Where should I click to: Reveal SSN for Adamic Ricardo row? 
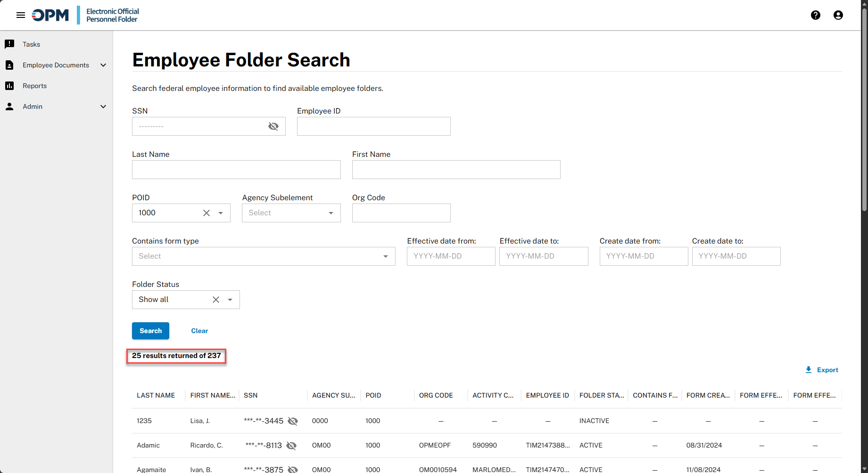[x=291, y=446]
